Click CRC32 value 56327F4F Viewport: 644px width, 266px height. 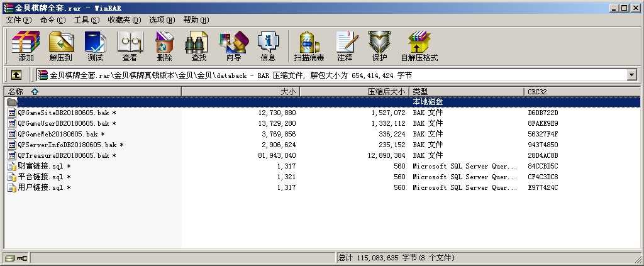click(543, 134)
